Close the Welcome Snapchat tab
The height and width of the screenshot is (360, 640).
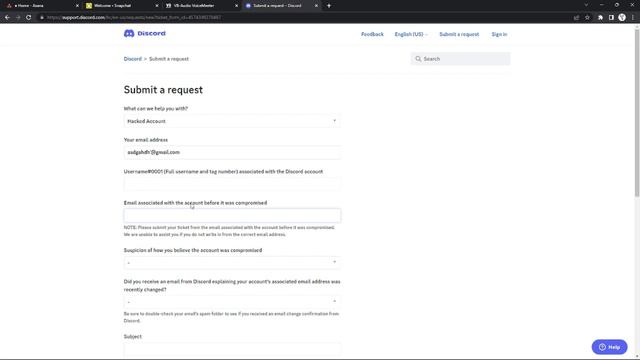pos(157,6)
